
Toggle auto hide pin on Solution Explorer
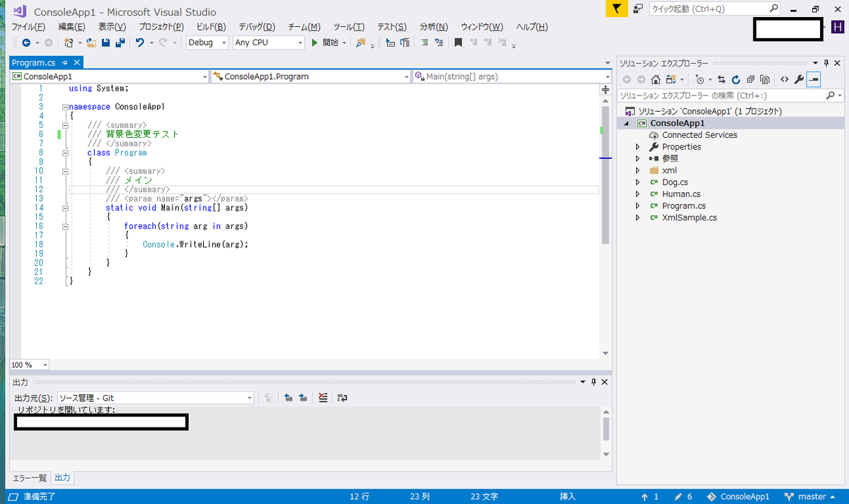click(x=826, y=63)
